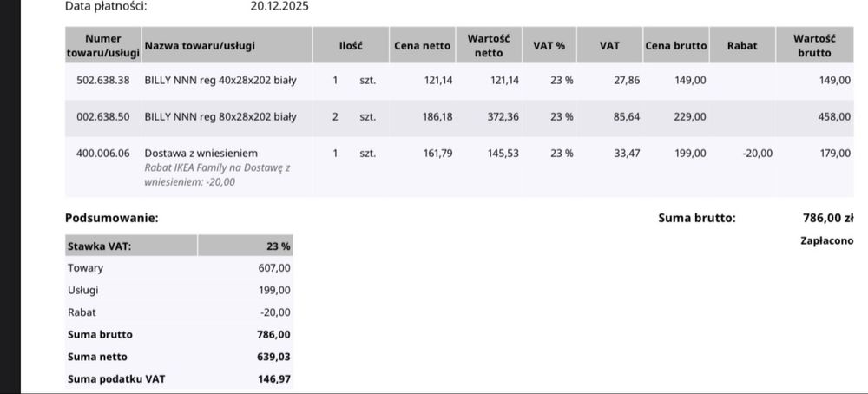Screen dimensions: 868x394
Task: Click the payment date 20.12.2025
Action: (279, 6)
